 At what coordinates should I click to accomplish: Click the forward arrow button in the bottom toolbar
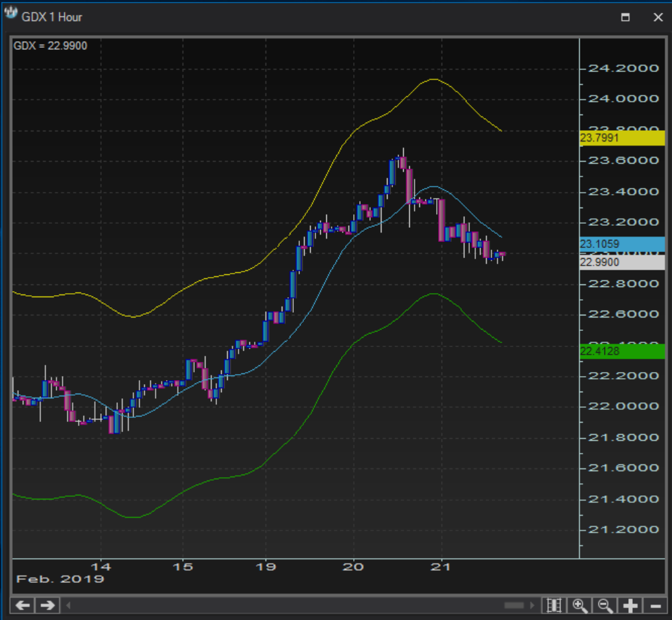coord(47,605)
